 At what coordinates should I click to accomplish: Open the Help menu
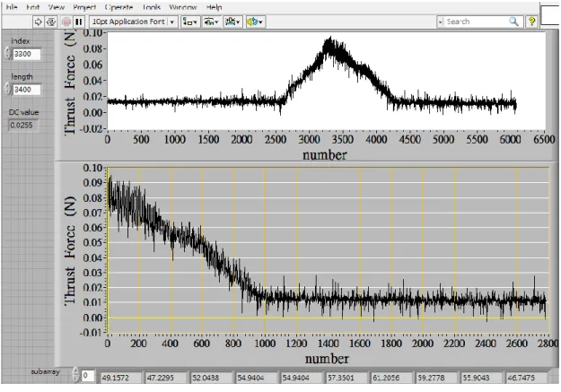tap(214, 7)
